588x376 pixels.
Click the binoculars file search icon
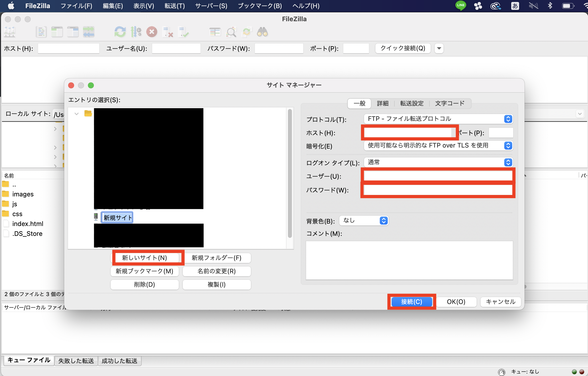tap(263, 32)
